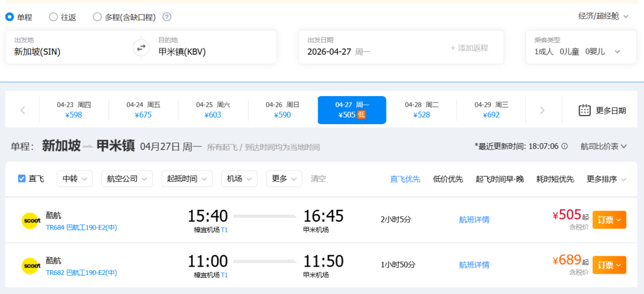Click Scoot logo of flight TR684
The width and height of the screenshot is (644, 294).
click(30, 220)
